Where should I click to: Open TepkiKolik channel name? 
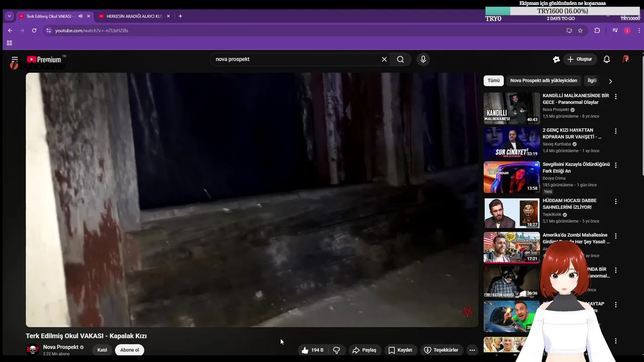point(552,214)
